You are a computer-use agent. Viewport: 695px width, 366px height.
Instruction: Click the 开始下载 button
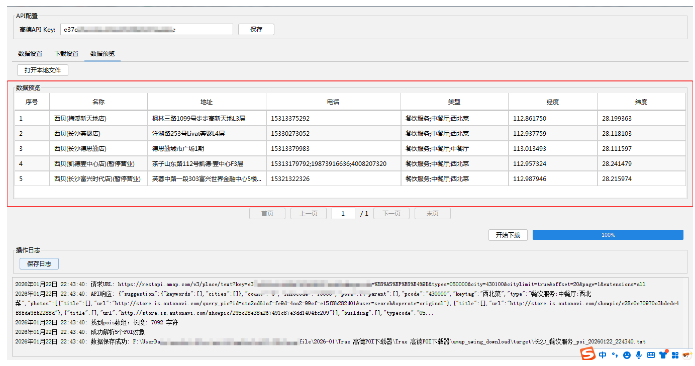tap(508, 235)
